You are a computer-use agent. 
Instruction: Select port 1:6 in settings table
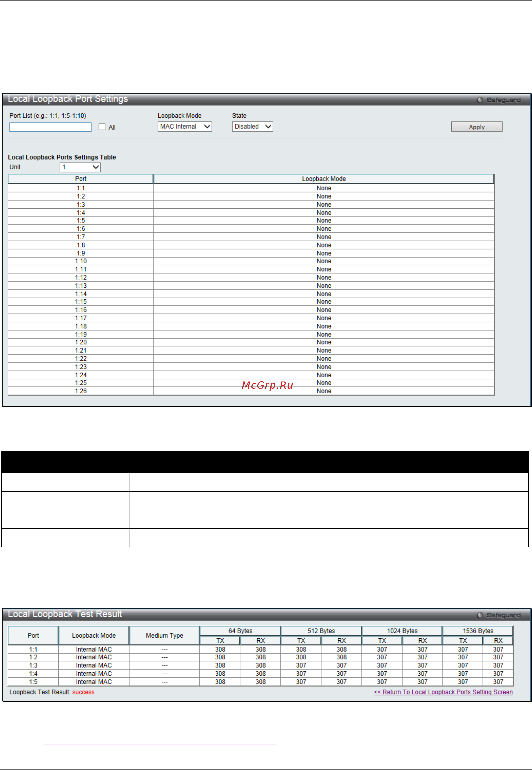[81, 229]
